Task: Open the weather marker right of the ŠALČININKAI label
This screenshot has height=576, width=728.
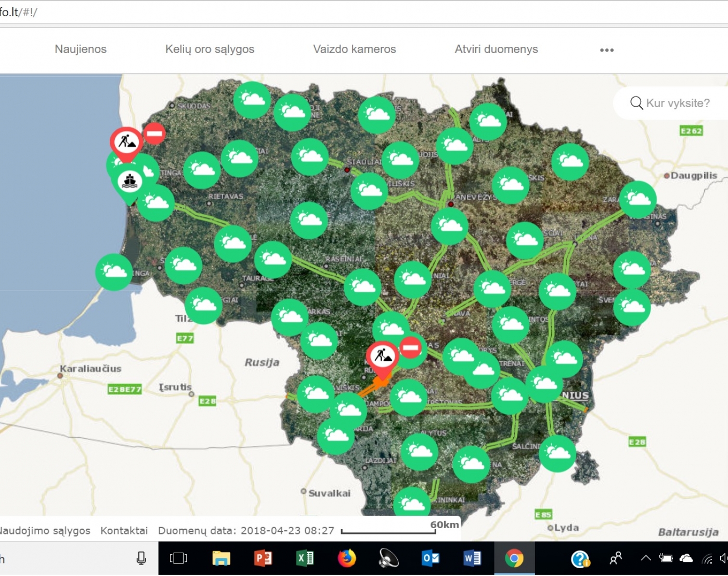Action: point(557,453)
